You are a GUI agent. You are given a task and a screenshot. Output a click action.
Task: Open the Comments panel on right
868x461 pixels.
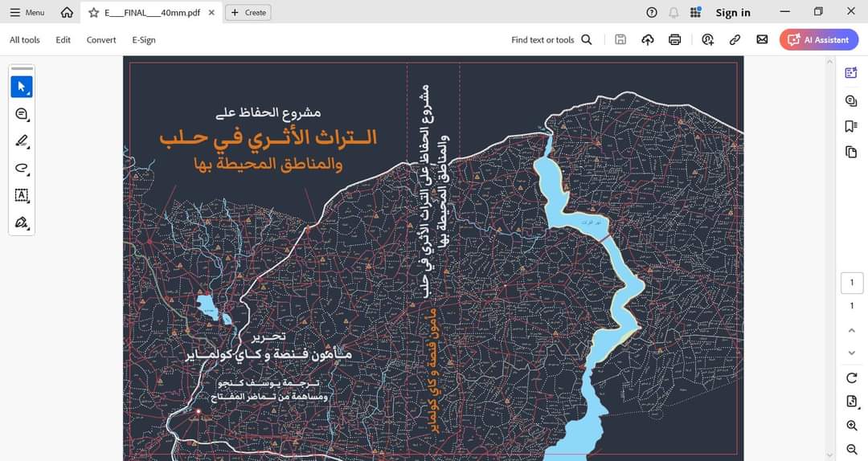pyautogui.click(x=851, y=100)
